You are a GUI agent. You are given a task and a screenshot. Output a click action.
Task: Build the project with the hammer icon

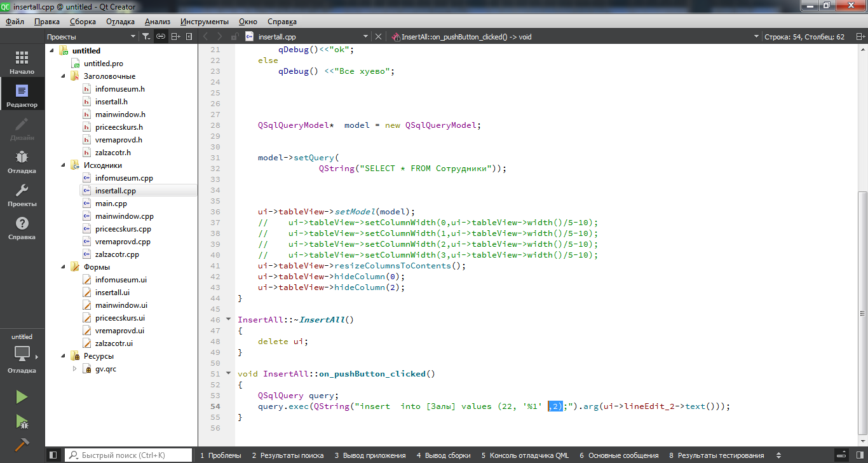coord(22,445)
